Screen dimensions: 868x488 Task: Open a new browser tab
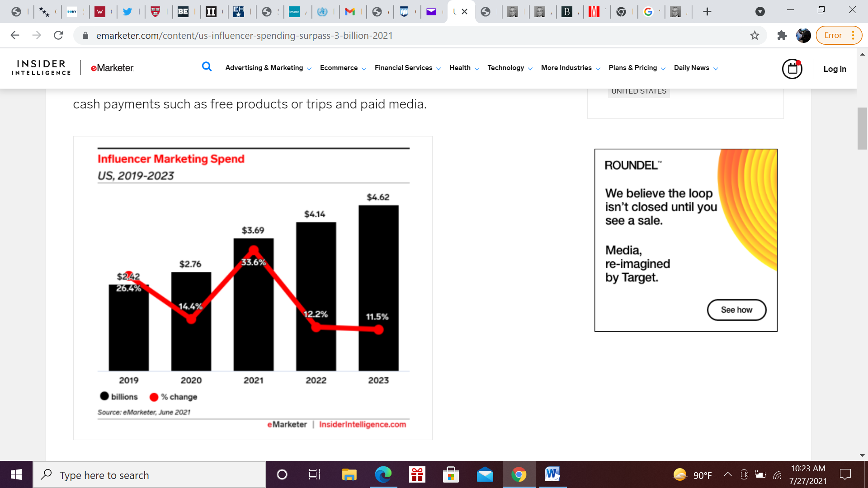(x=707, y=12)
